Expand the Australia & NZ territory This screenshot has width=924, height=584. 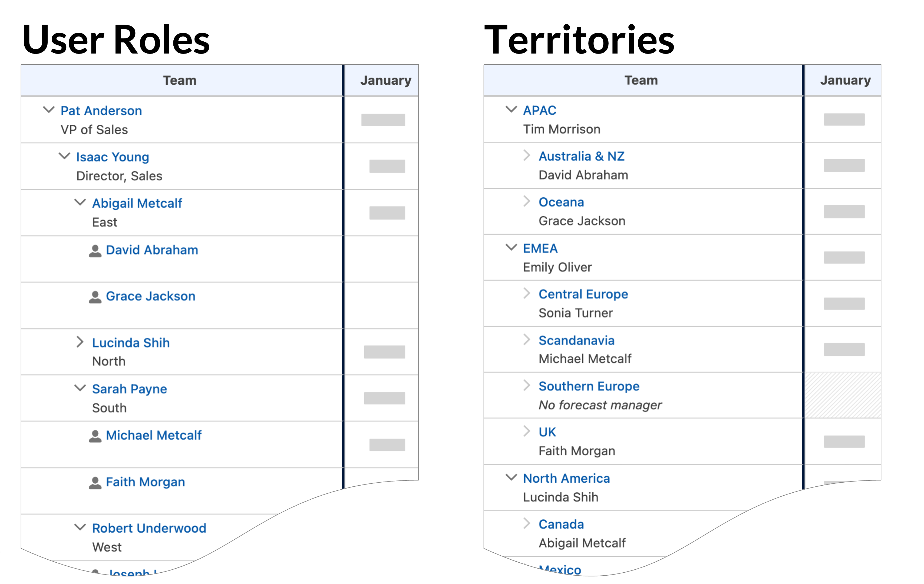click(x=526, y=156)
